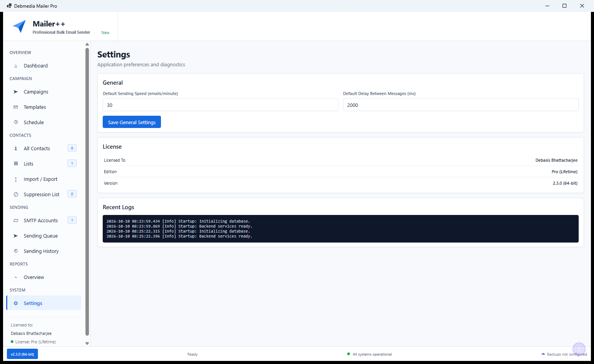Click the Reports Overview chart icon

(16, 277)
